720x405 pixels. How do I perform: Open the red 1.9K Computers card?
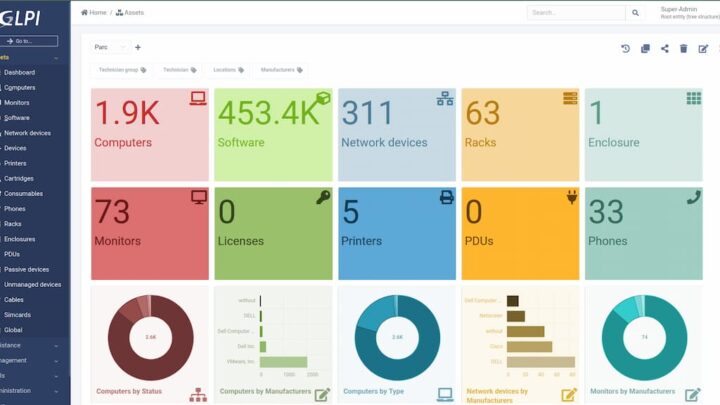pyautogui.click(x=150, y=134)
